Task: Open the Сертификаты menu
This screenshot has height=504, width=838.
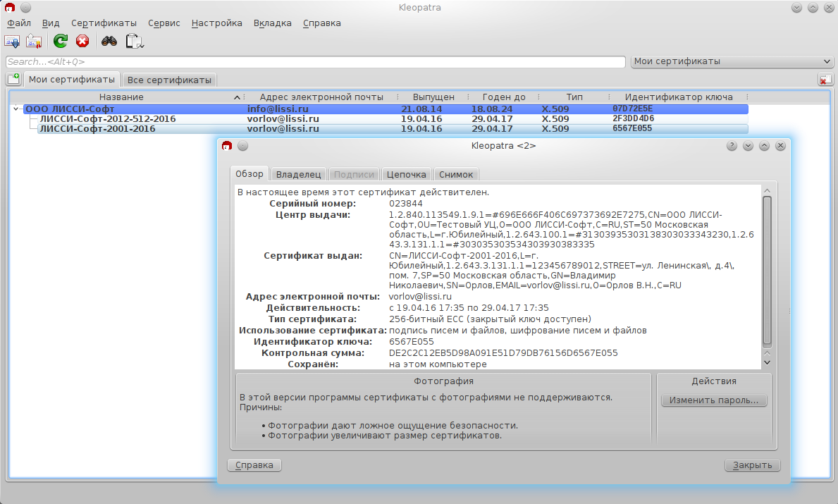Action: point(104,23)
